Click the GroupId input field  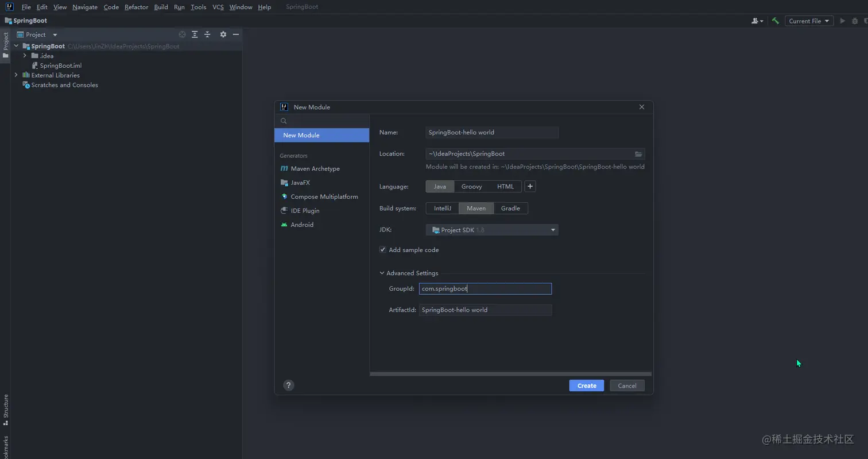(485, 288)
